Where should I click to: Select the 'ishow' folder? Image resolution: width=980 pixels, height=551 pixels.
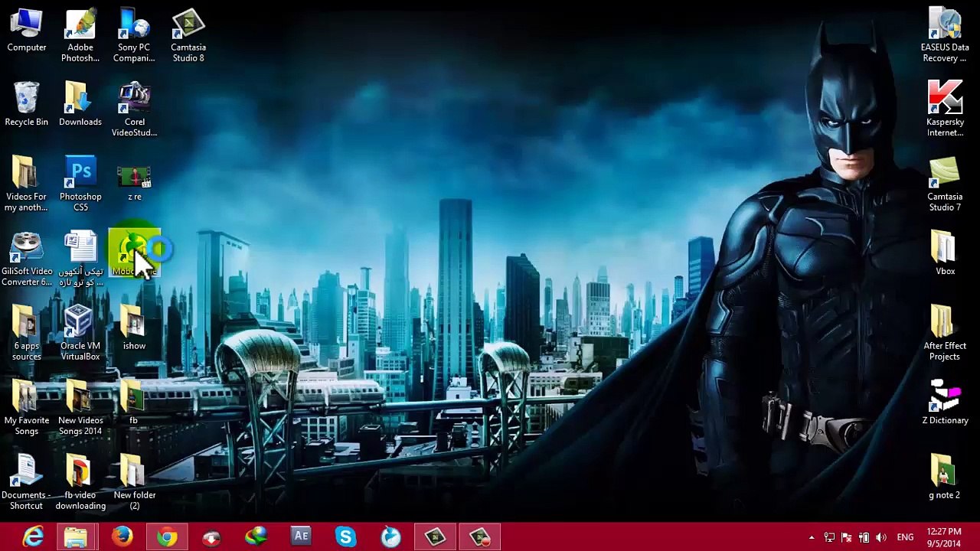tap(134, 328)
